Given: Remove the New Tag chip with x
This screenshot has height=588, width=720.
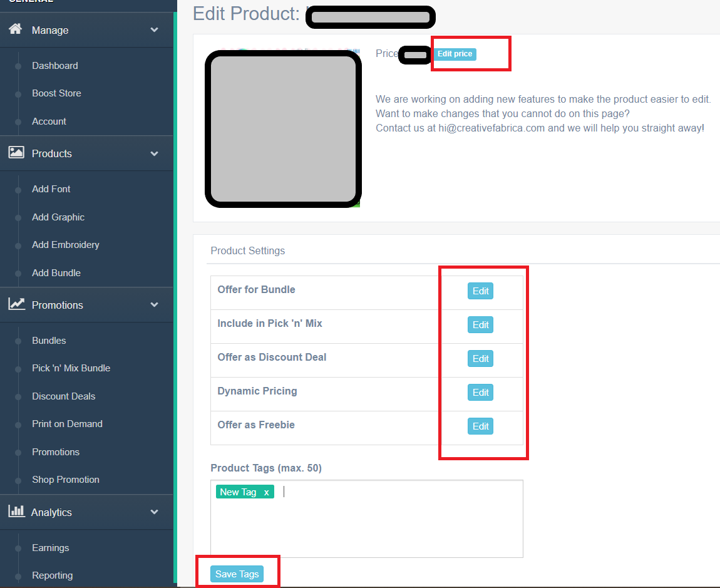Looking at the screenshot, I should [266, 492].
